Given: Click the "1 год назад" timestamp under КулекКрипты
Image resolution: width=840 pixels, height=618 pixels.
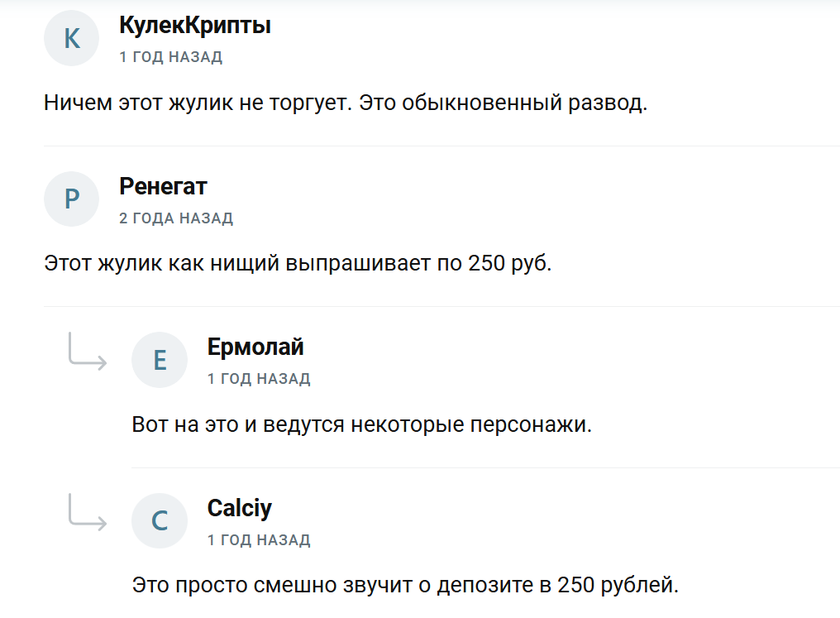Looking at the screenshot, I should tap(171, 57).
